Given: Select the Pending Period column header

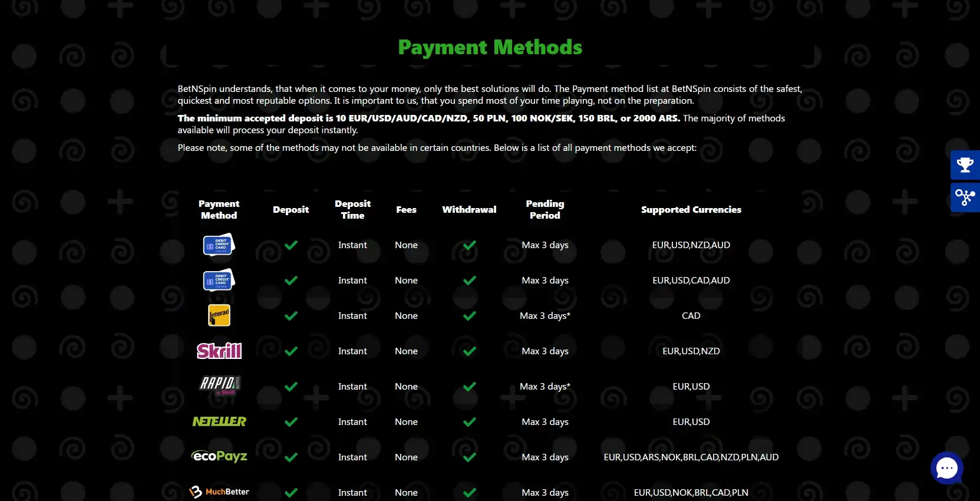Looking at the screenshot, I should (545, 209).
